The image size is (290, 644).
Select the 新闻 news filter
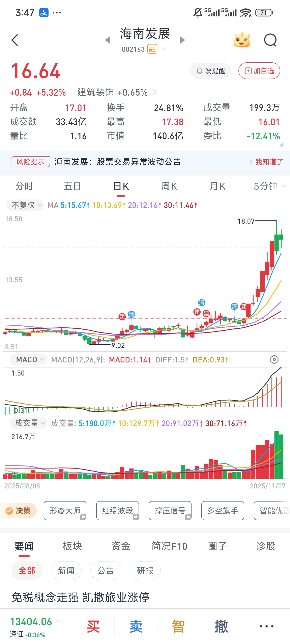tap(66, 571)
